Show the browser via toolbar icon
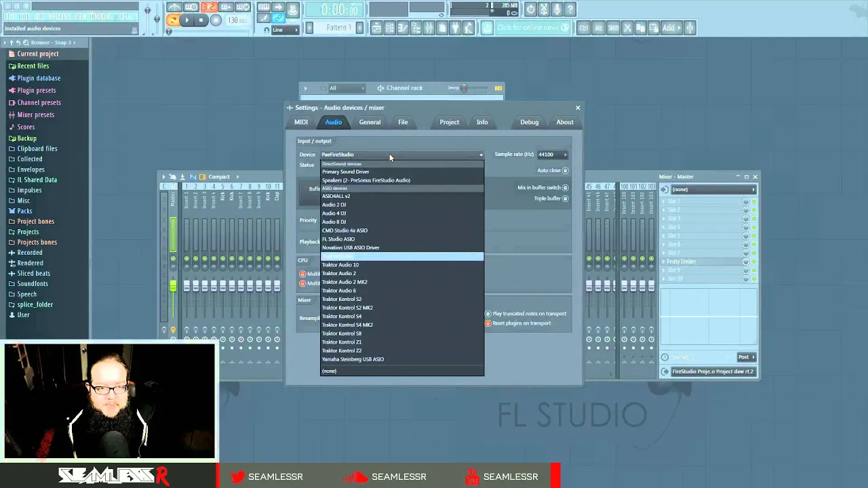The image size is (868, 488). (414, 28)
